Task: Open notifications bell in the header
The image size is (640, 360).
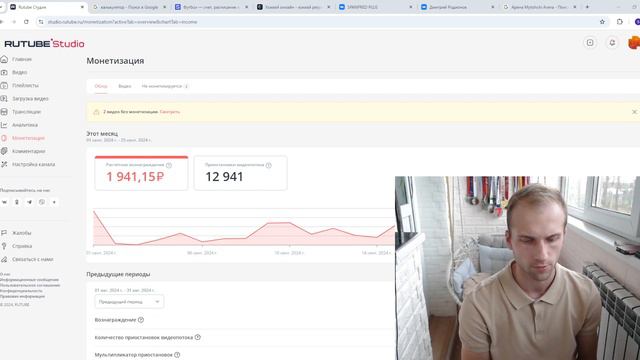Action: [x=612, y=42]
